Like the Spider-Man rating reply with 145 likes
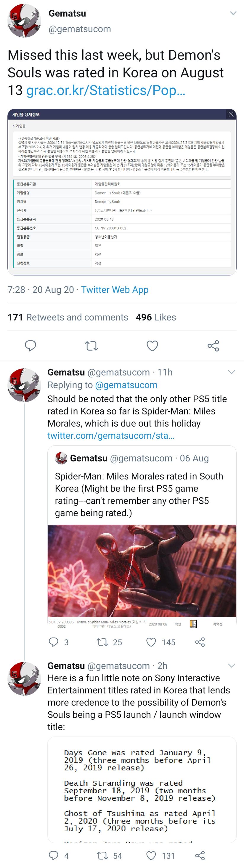Viewport: 244px width, 868px height. (x=151, y=642)
